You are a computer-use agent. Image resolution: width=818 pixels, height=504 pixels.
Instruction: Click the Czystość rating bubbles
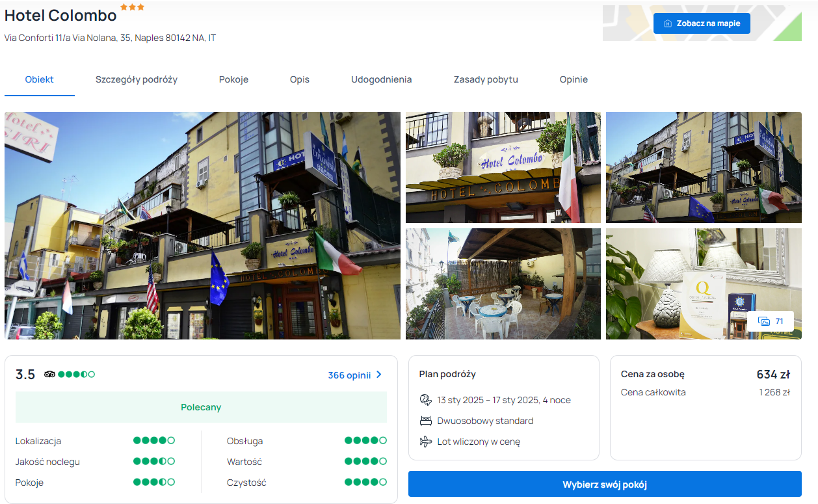tap(365, 482)
